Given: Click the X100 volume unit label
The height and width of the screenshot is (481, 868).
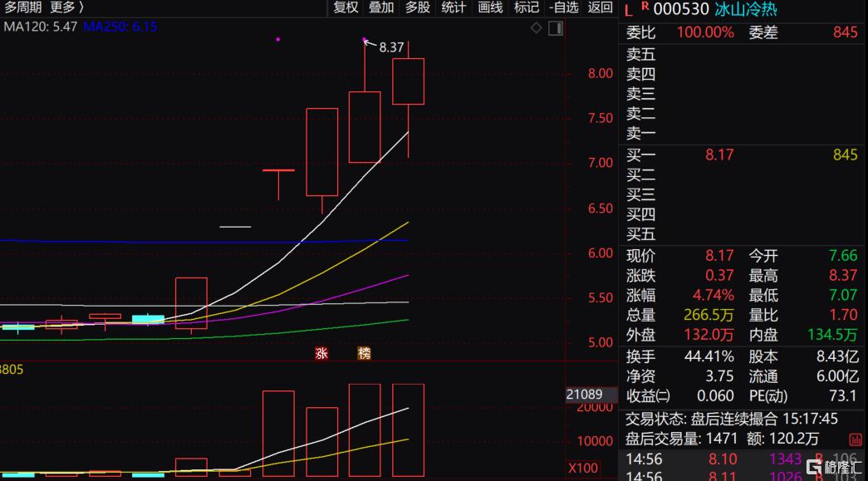Looking at the screenshot, I should click(x=583, y=469).
